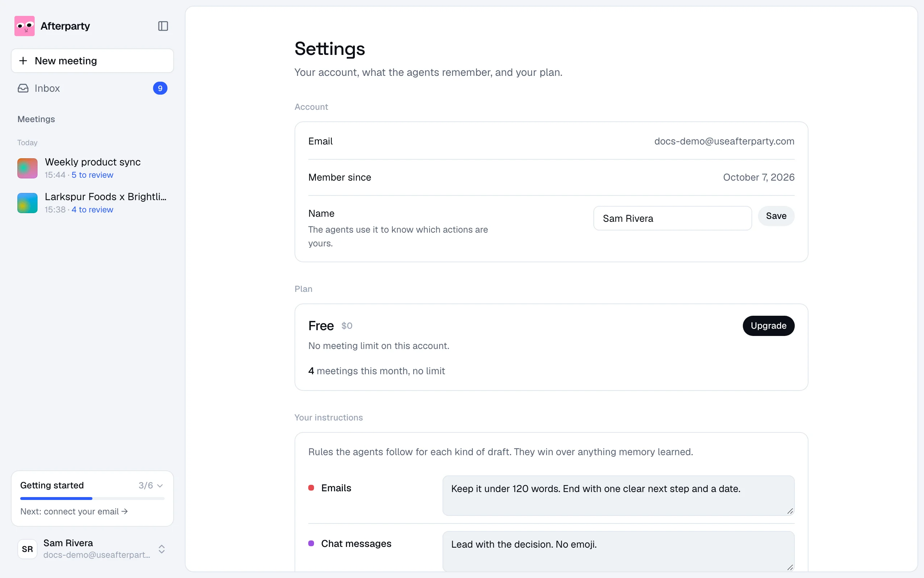924x578 pixels.
Task: Click into the Name field containing Sam Rivera
Action: coord(672,218)
